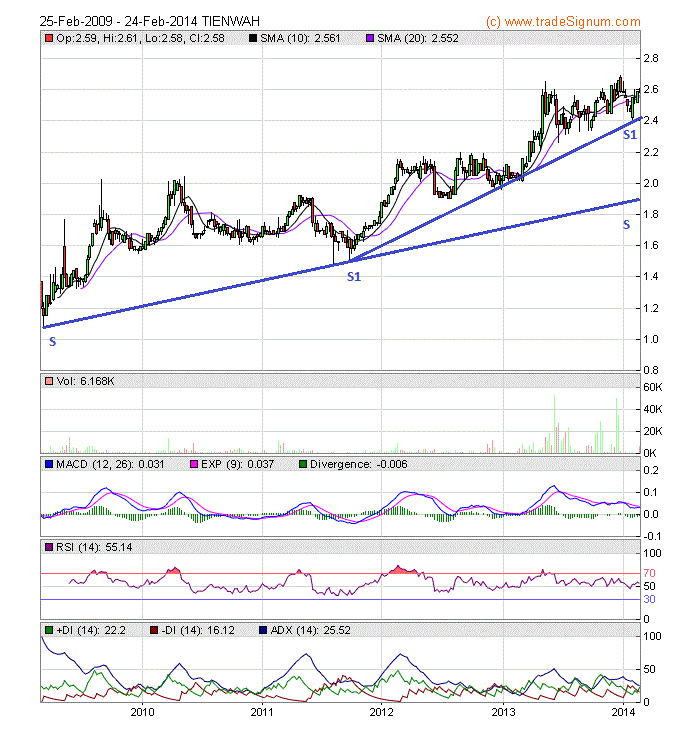Click the 2013 x-axis year label
Image resolution: width=680 pixels, height=733 pixels.
click(x=503, y=712)
